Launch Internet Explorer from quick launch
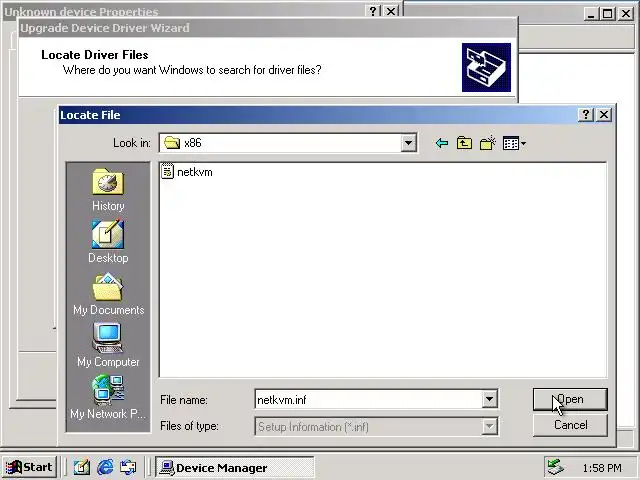This screenshot has height=480, width=640. coord(105,467)
